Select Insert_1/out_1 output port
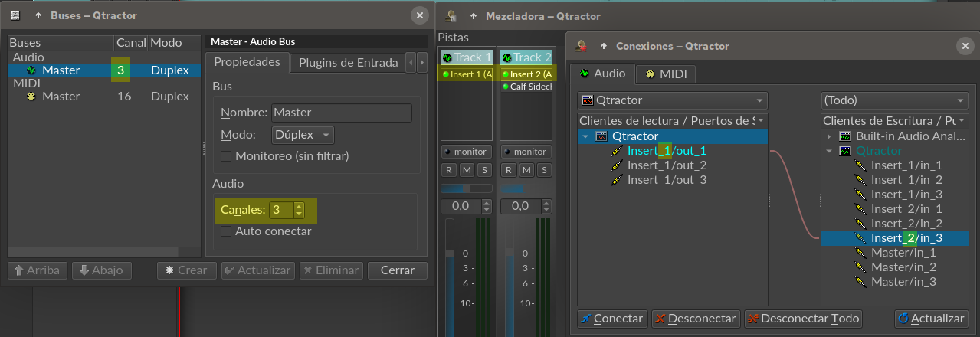This screenshot has height=337, width=980. point(667,151)
